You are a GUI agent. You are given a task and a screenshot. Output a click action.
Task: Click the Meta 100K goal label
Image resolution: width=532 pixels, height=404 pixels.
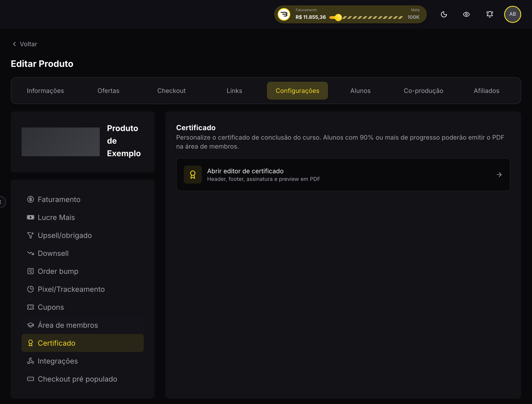click(x=414, y=14)
